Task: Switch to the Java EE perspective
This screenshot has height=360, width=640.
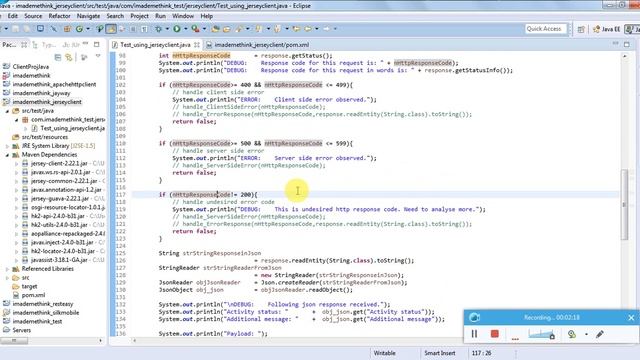Action: point(607,29)
